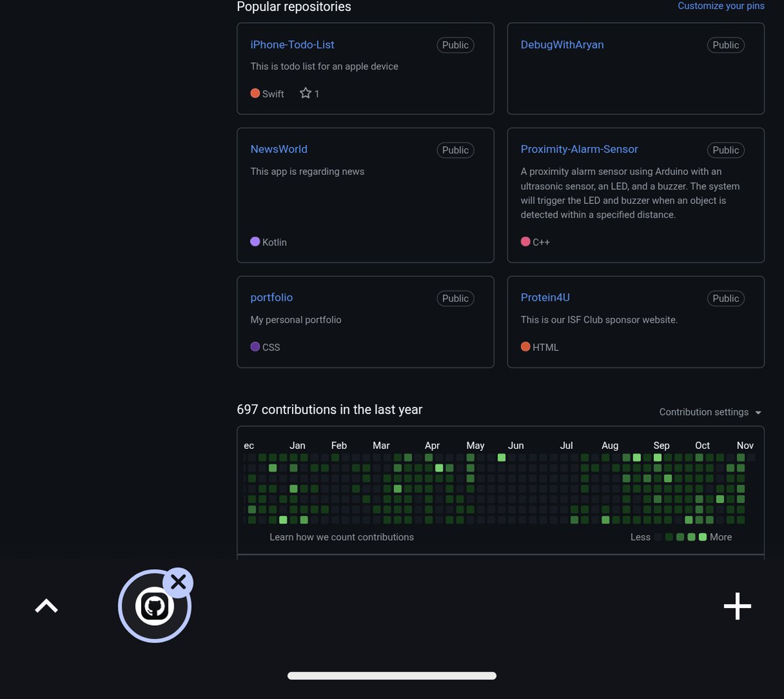
Task: Add a new tab with plus icon
Action: click(738, 606)
